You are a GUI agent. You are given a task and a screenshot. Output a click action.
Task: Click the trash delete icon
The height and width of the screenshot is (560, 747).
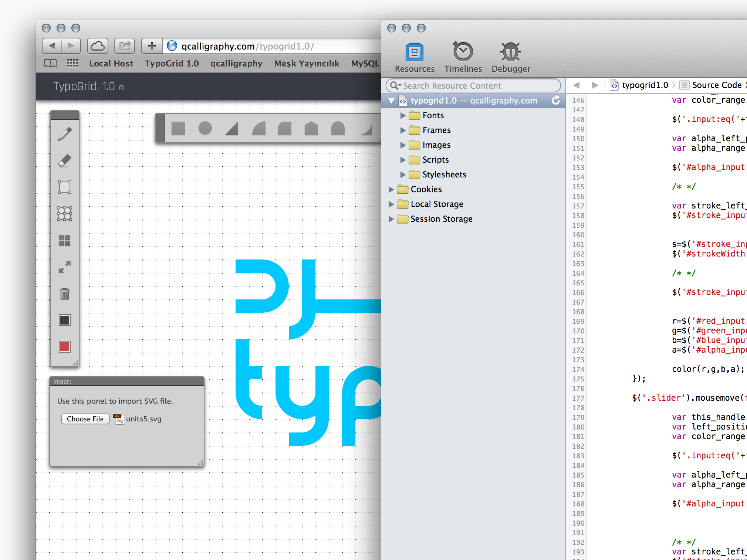65,294
